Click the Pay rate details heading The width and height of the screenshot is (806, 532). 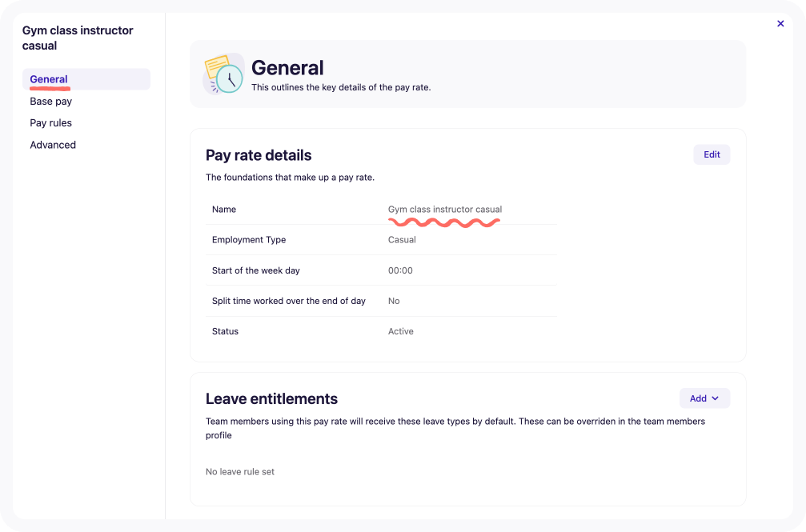coord(258,155)
